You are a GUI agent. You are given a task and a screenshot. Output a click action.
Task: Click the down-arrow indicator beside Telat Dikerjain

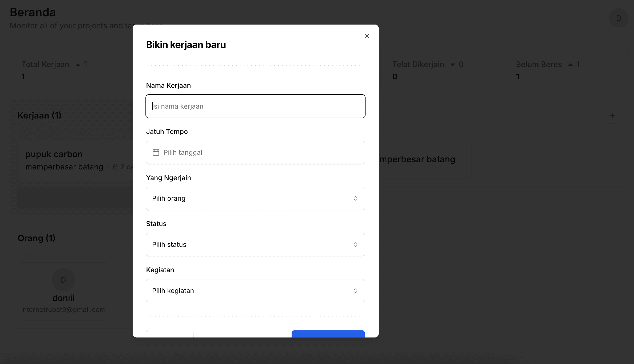click(452, 64)
